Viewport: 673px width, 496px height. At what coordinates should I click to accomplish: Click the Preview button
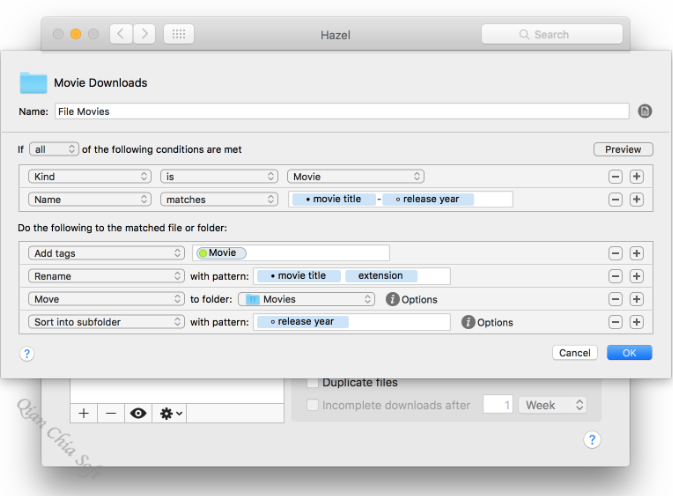(623, 149)
